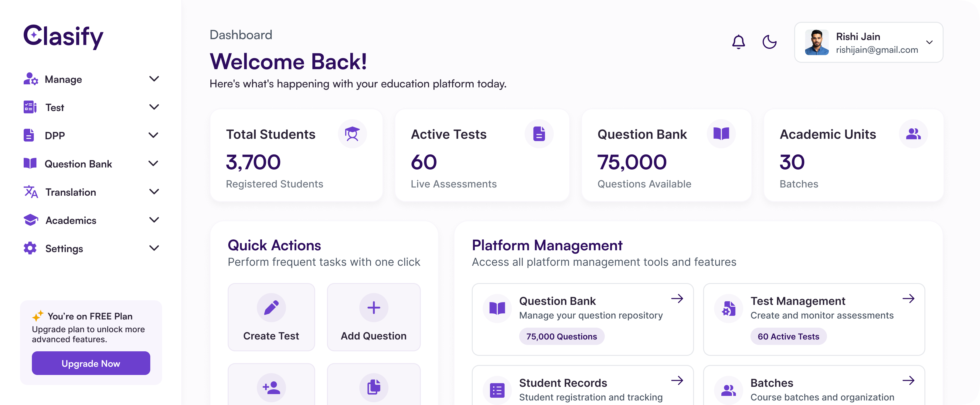Click the rishijain@gmail.com email text
This screenshot has width=980, height=405.
coord(877,50)
